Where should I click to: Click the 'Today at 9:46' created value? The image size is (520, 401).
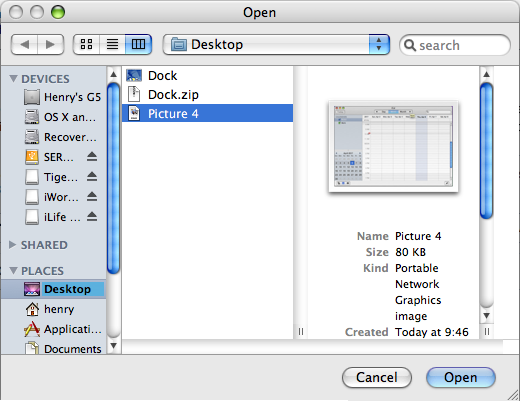[x=432, y=332]
